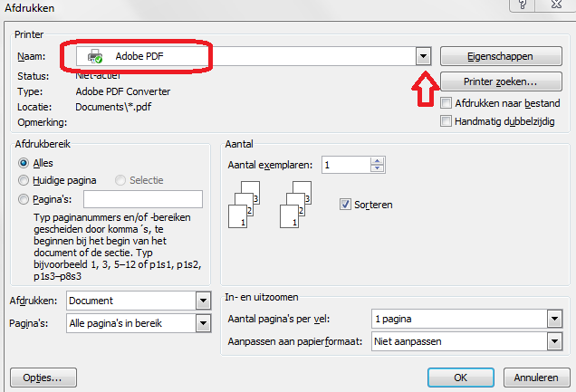Expand Aanpassen aan papierformaat dropdown

[552, 341]
